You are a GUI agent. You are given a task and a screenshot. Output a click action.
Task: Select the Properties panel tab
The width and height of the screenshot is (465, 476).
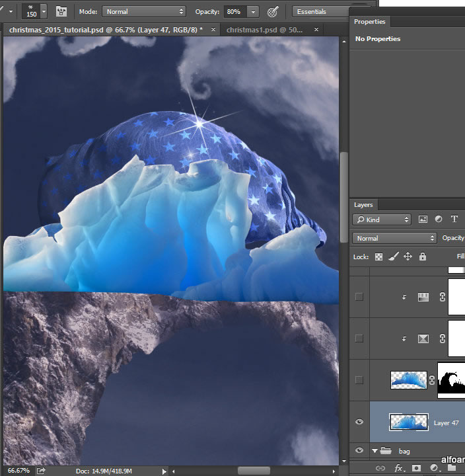pos(369,22)
